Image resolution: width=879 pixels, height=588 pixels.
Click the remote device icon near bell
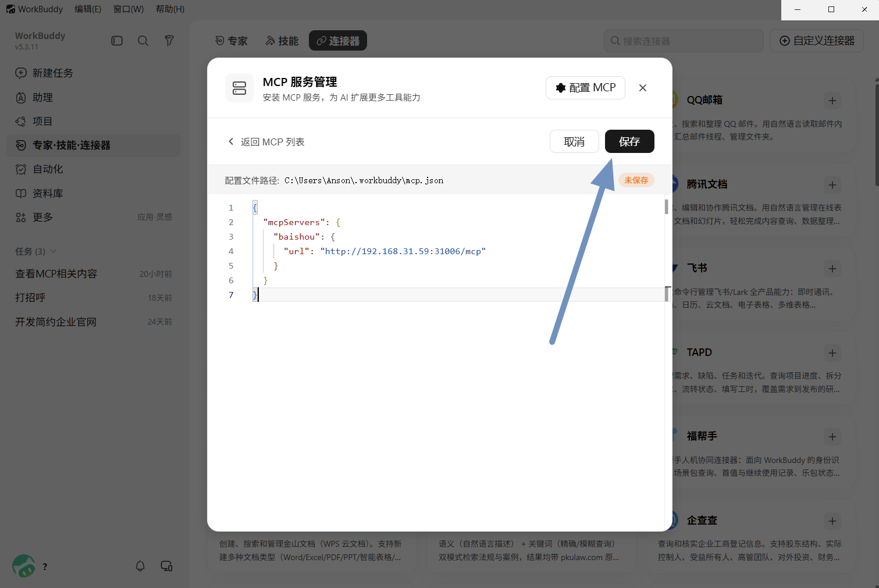166,566
